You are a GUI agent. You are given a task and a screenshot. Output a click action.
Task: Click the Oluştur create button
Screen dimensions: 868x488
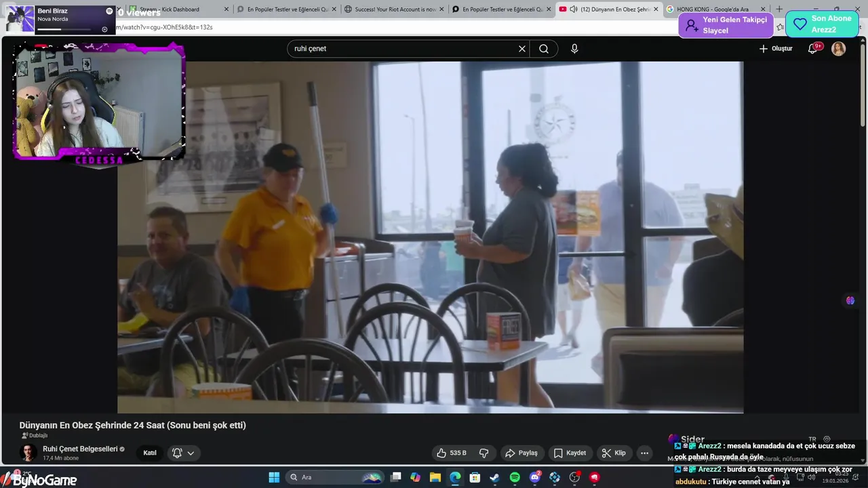pos(776,49)
